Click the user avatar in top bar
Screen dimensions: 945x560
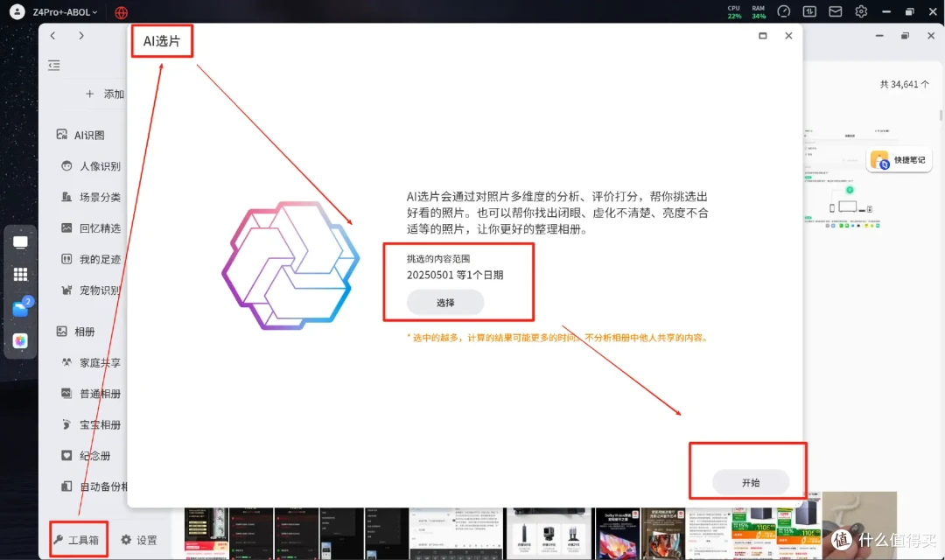17,11
